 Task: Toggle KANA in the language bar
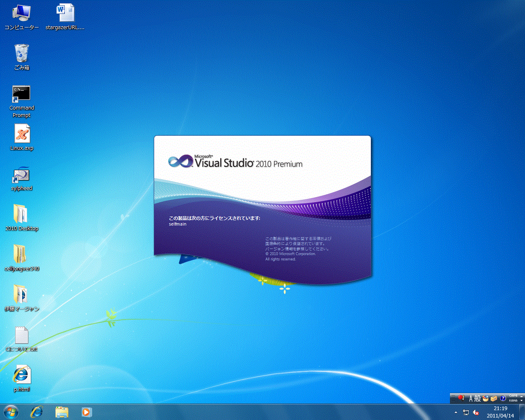tap(513, 401)
